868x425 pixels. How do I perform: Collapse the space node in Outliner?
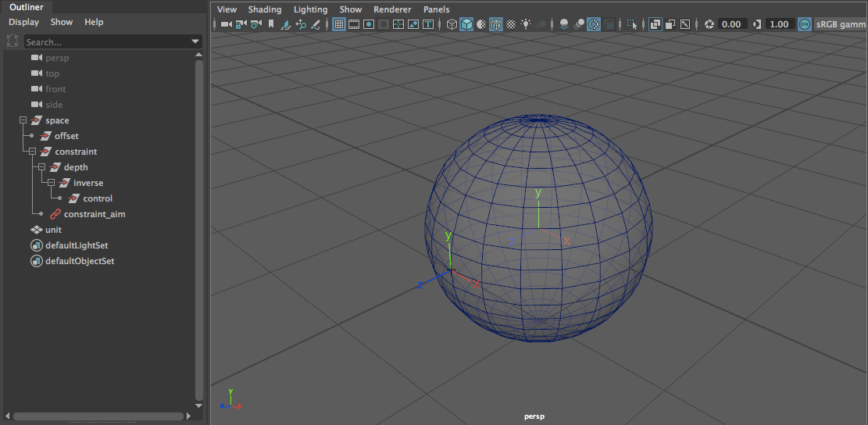coord(23,120)
